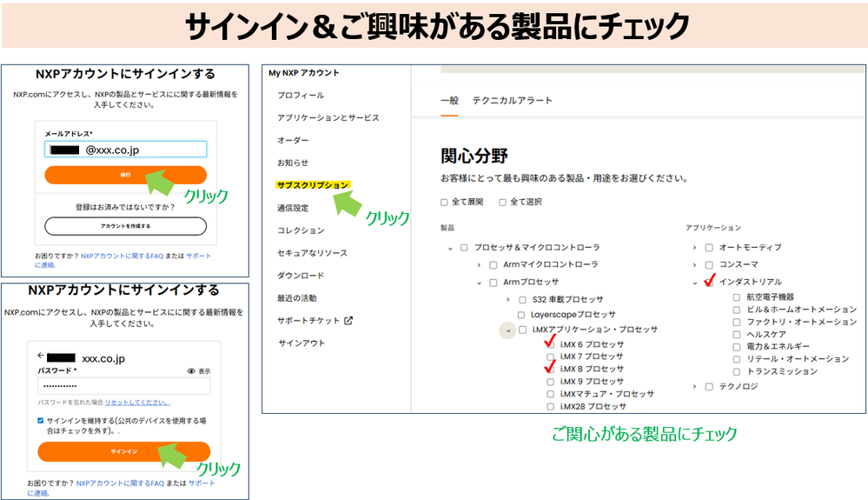The height and width of the screenshot is (500, 868).
Task: Click the アカウントを作成する button
Action: (x=126, y=226)
